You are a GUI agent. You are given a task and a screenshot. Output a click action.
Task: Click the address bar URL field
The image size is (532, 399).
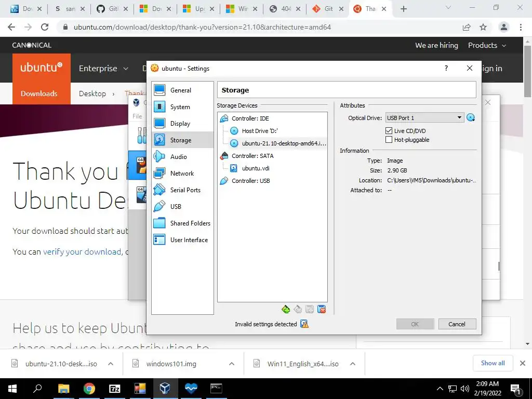click(x=202, y=27)
